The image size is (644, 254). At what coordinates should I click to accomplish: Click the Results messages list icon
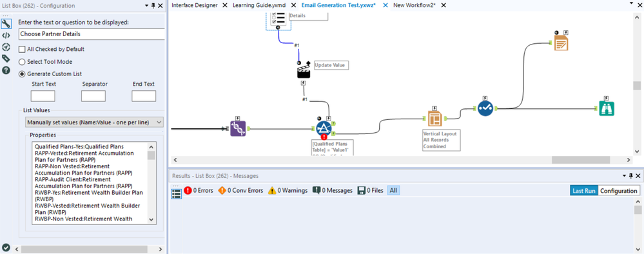[x=176, y=194]
